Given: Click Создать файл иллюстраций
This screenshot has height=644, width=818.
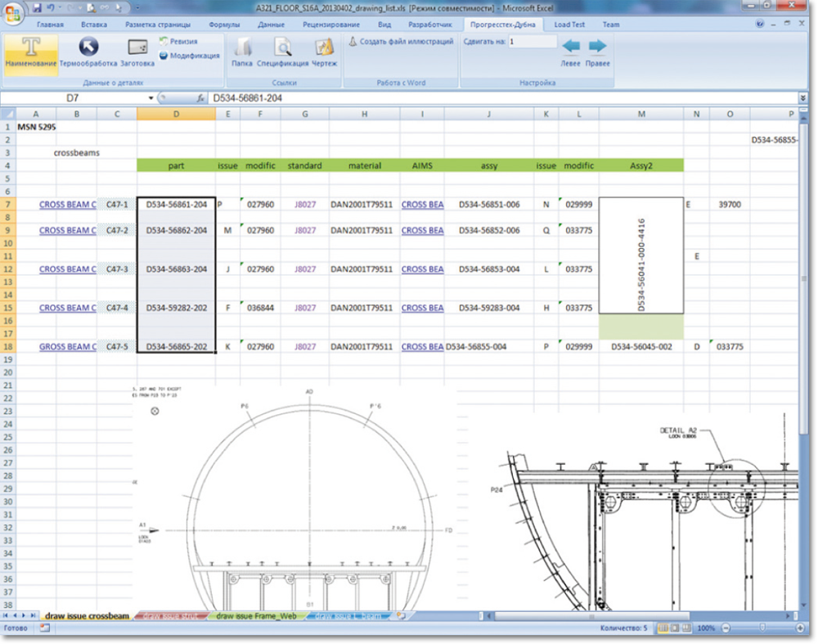Looking at the screenshot, I should [401, 41].
